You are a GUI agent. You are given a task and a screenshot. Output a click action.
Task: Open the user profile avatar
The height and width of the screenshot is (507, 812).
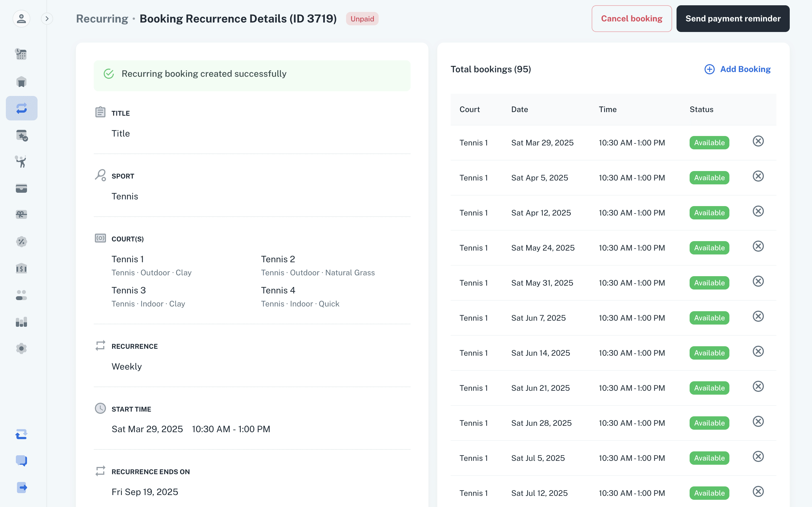pyautogui.click(x=21, y=18)
